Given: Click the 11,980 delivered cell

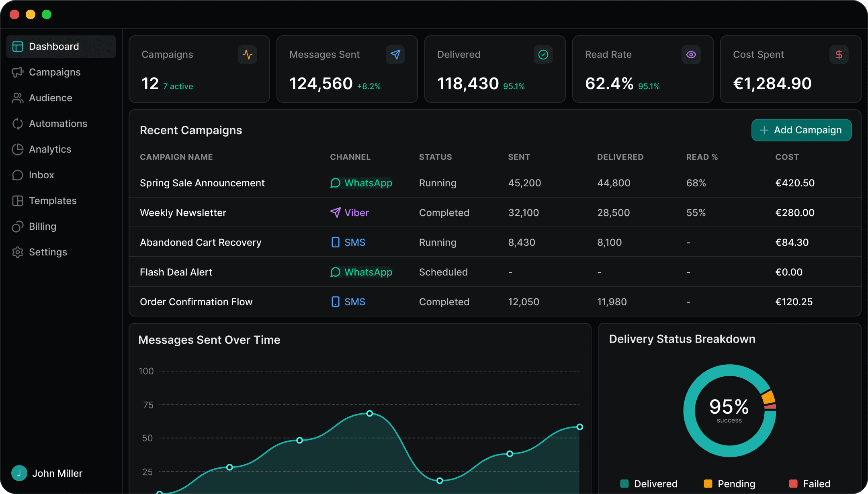Looking at the screenshot, I should click(612, 302).
